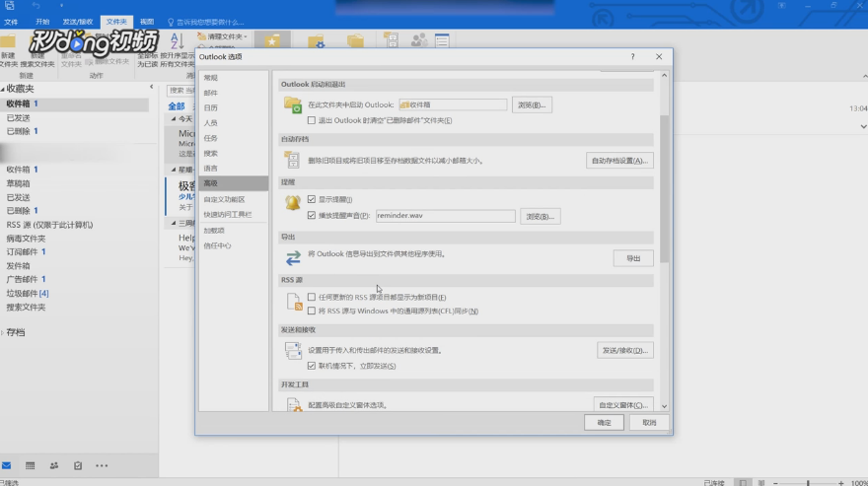Click 浏览 button next to startup folder
Image resolution: width=868 pixels, height=486 pixels.
tap(532, 104)
